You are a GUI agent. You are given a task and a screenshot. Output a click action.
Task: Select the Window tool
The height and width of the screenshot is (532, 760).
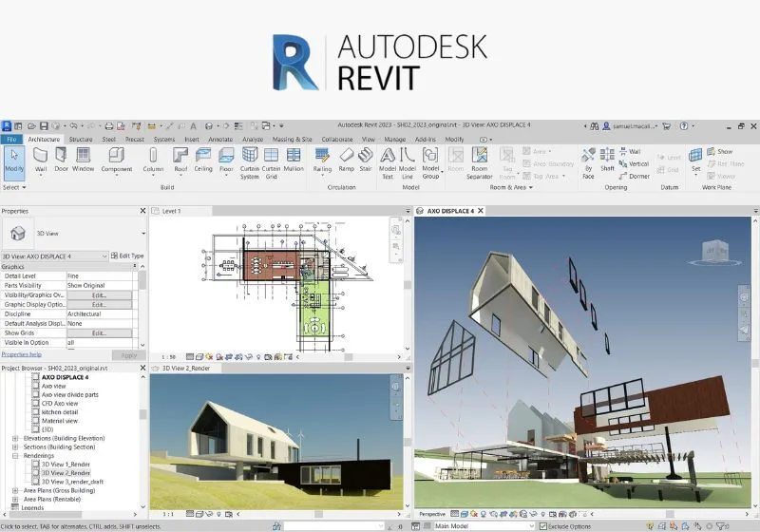83,161
